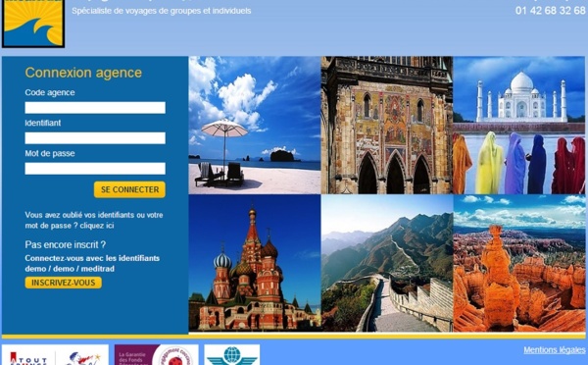Screen dimensions: 588x365
Task: Click the IATA winged globe logo
Action: tap(231, 355)
